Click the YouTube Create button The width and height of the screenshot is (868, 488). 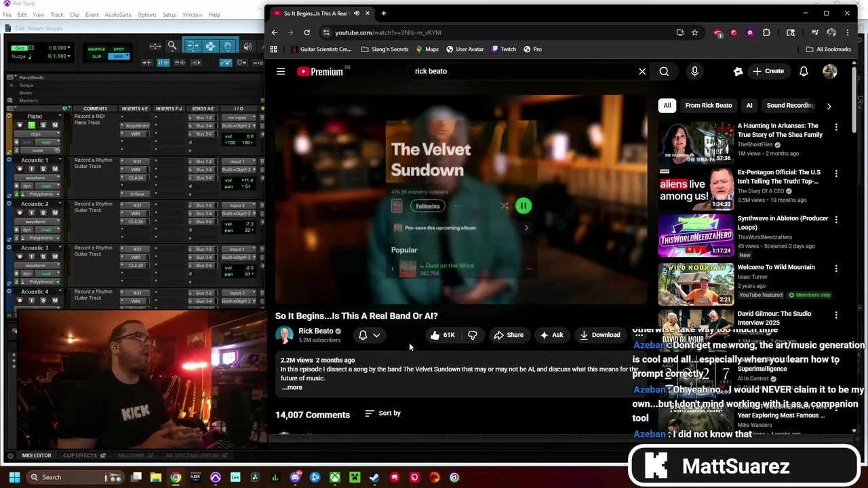[x=768, y=71]
